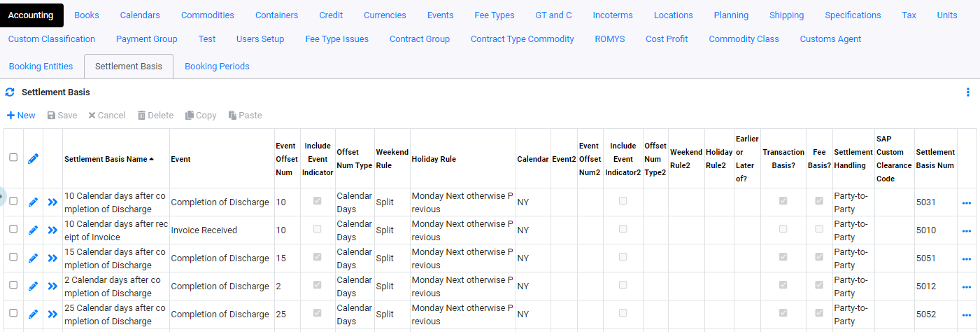Edit row 25 Calendar days after completion of Discharge

33,314
